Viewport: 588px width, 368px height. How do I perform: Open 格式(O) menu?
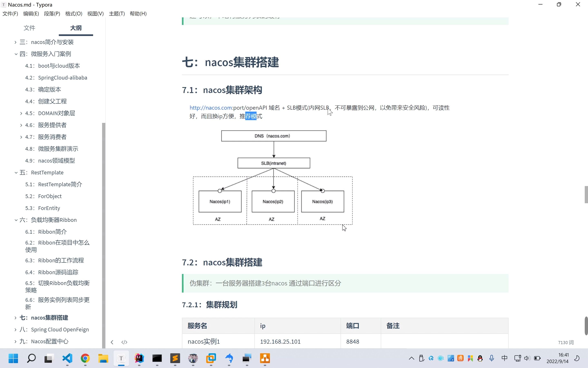click(74, 14)
